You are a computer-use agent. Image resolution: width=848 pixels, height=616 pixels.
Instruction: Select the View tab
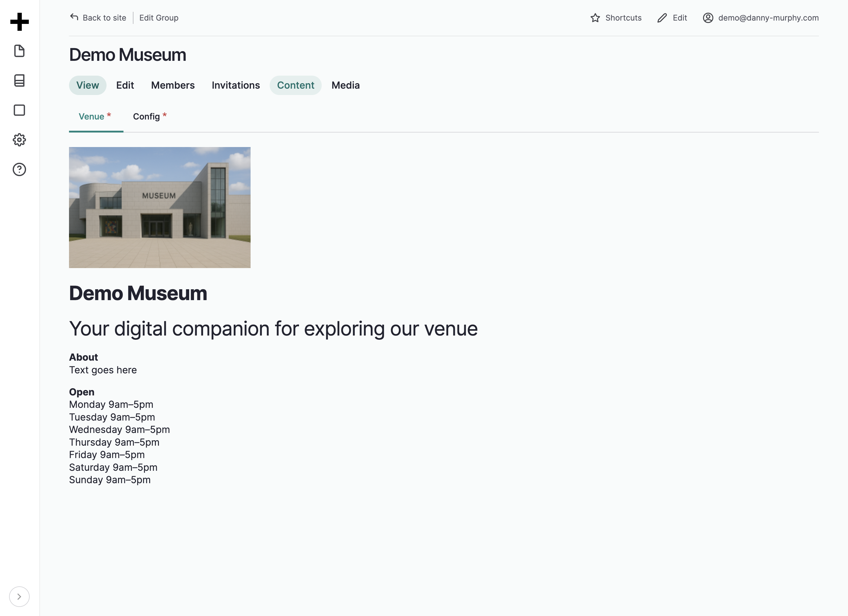click(88, 85)
